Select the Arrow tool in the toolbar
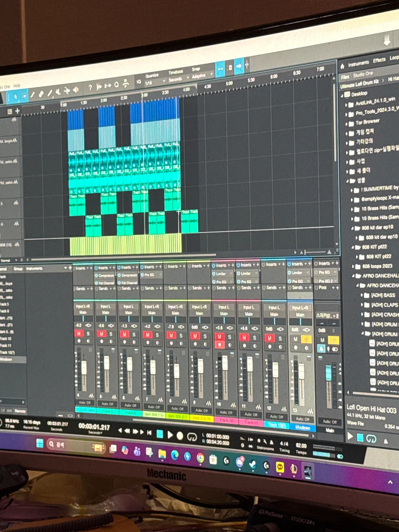Image resolution: width=399 pixels, height=532 pixels. coord(15,97)
